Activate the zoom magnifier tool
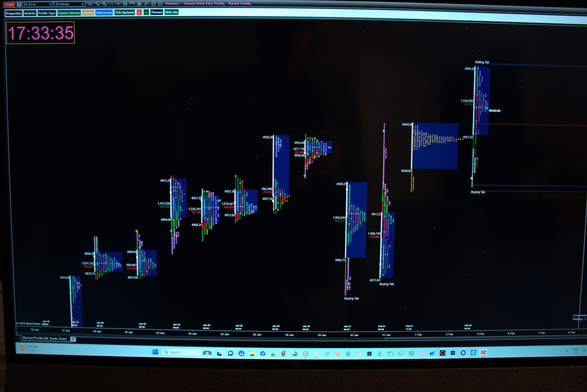Image resolution: width=587 pixels, height=392 pixels. coord(104,4)
